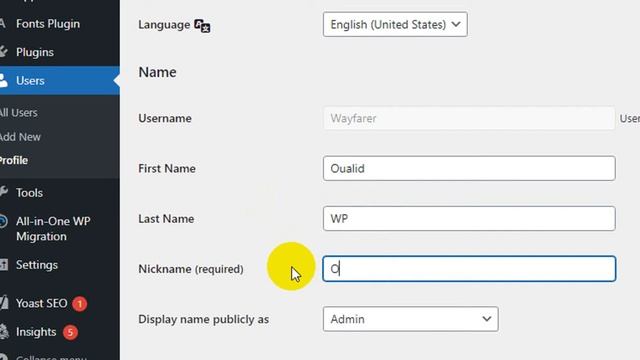Focus the Last Name field
This screenshot has height=360, width=640.
(x=469, y=218)
